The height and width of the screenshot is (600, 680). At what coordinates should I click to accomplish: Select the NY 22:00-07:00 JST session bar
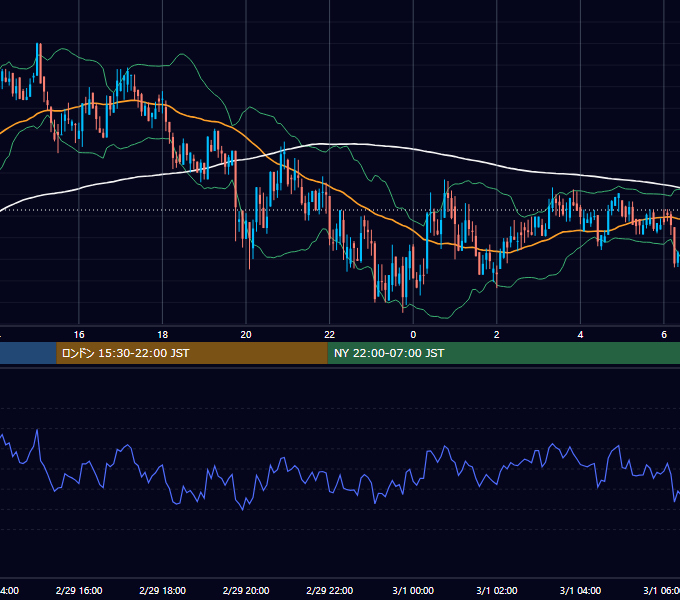503,353
